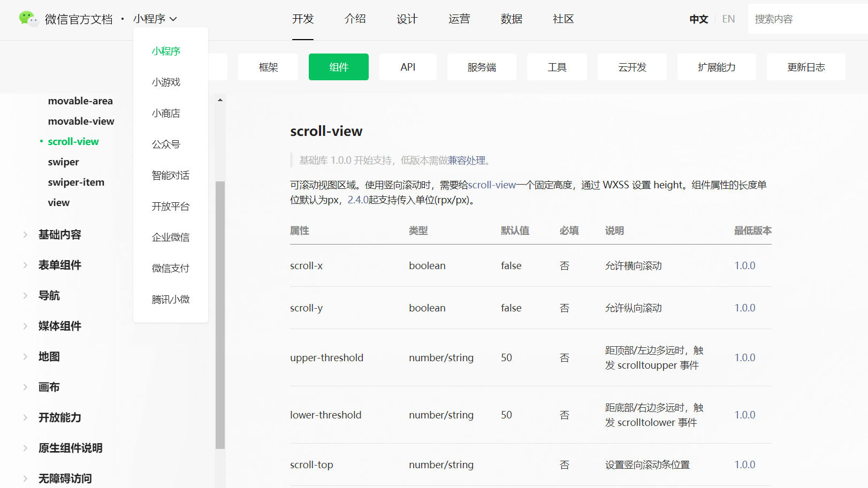Open swiper-item in the sidebar
This screenshot has height=488, width=868.
76,182
